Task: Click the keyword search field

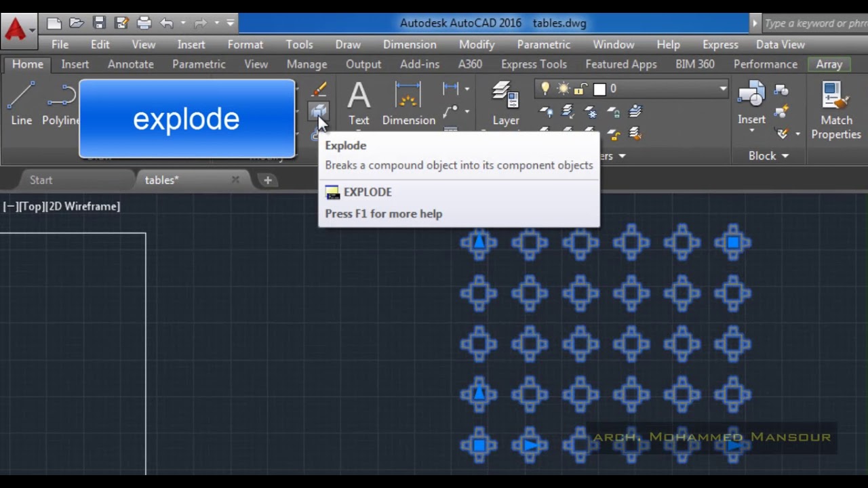Action: (815, 23)
